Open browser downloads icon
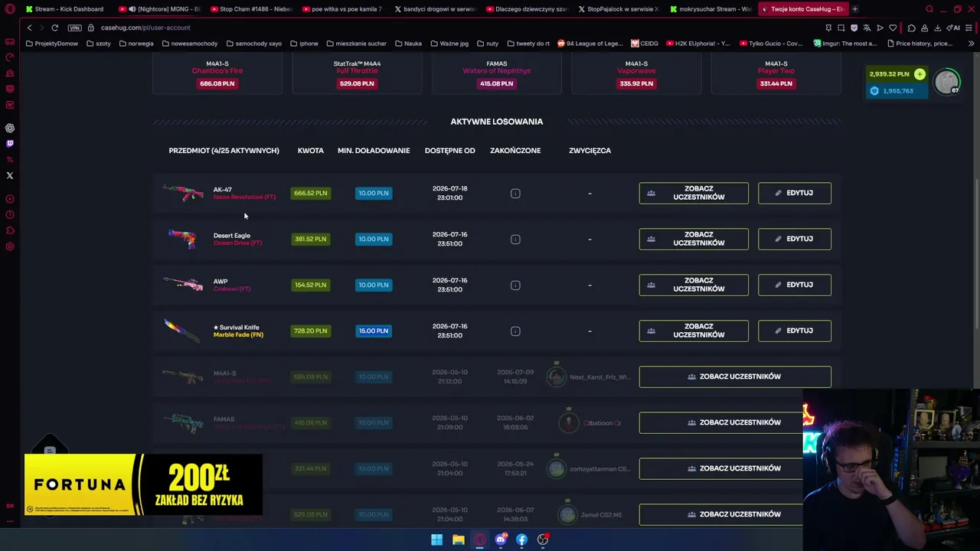The image size is (980, 551). coord(937,28)
